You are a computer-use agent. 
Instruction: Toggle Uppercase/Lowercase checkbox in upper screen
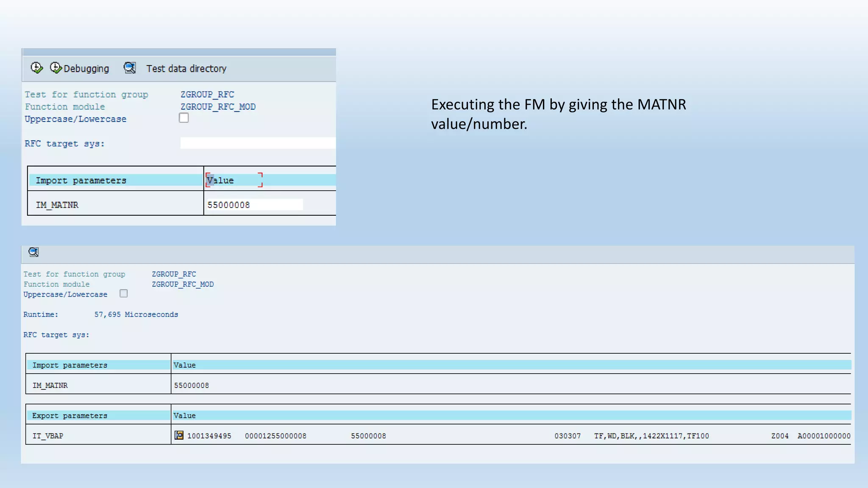click(x=184, y=118)
